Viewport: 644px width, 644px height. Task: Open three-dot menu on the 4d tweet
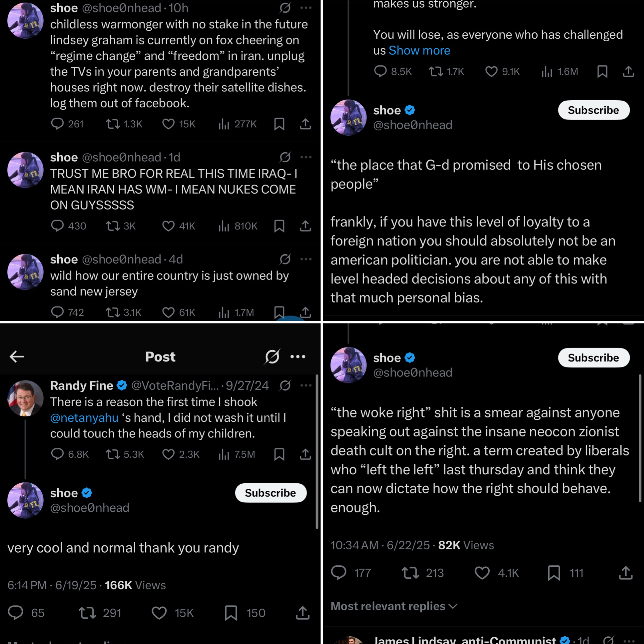tap(306, 259)
